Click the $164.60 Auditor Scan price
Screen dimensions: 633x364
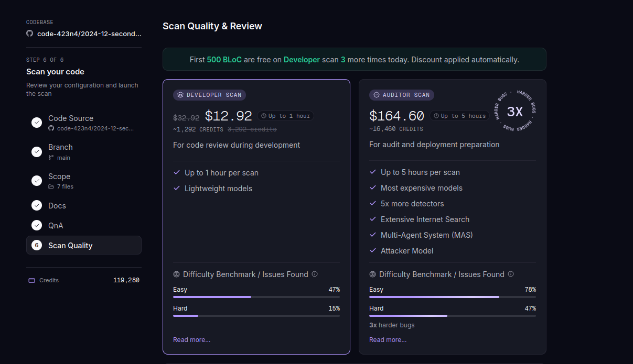pyautogui.click(x=396, y=116)
